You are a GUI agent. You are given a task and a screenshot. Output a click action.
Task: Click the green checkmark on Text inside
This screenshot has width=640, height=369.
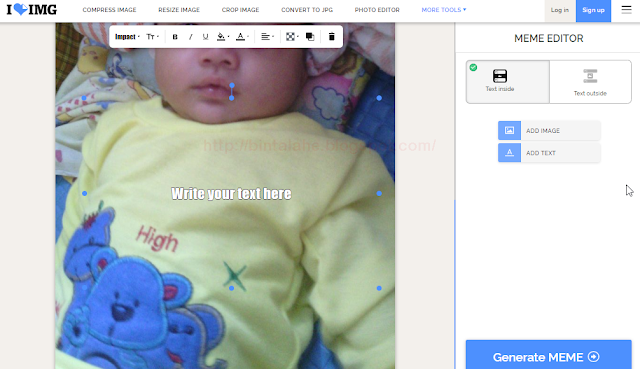473,67
